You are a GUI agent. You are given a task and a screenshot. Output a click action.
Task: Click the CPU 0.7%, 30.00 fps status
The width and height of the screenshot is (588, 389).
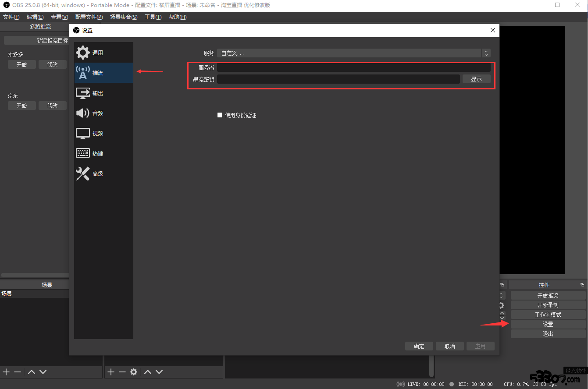pyautogui.click(x=530, y=384)
